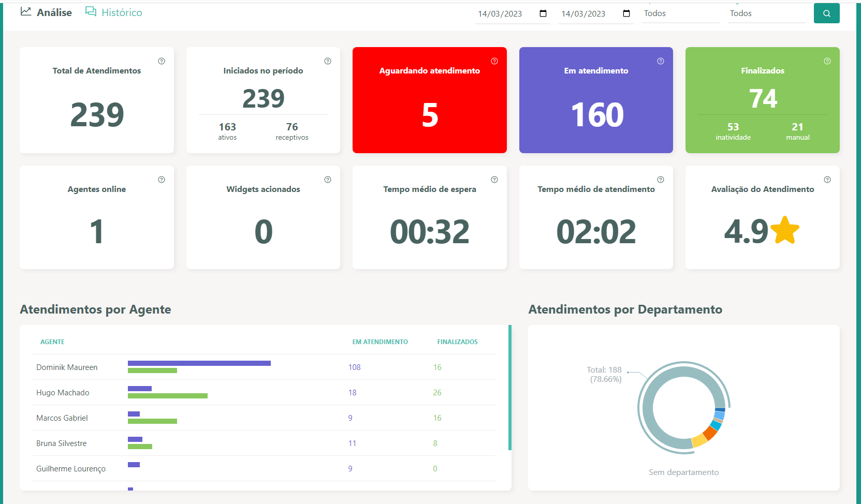This screenshot has width=861, height=504.
Task: Click the agents table vertical scrollbar
Action: [510, 388]
